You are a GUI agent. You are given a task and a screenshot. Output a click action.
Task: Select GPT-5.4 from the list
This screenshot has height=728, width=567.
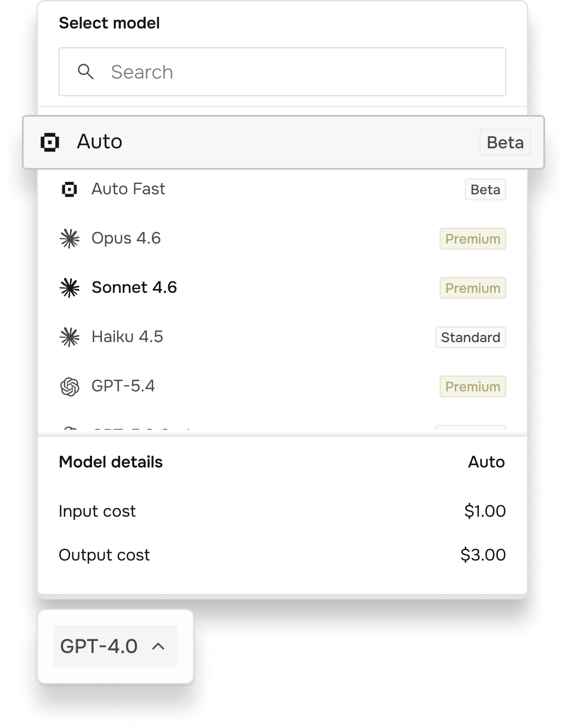pos(283,386)
